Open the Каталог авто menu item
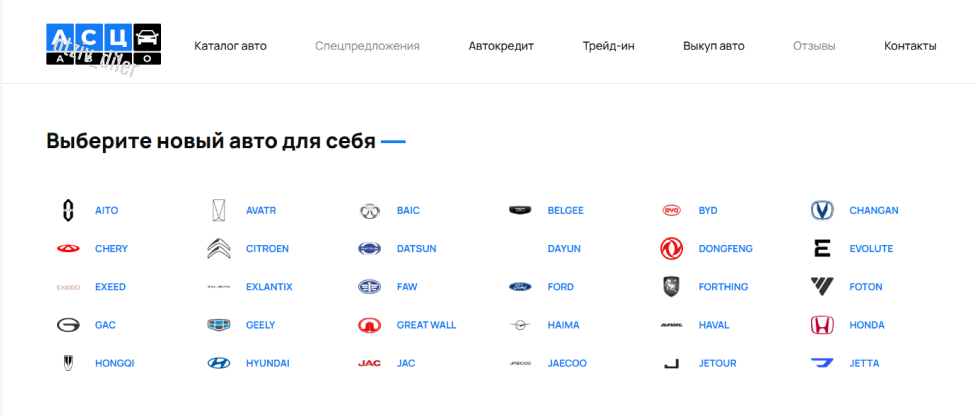 pyautogui.click(x=230, y=46)
